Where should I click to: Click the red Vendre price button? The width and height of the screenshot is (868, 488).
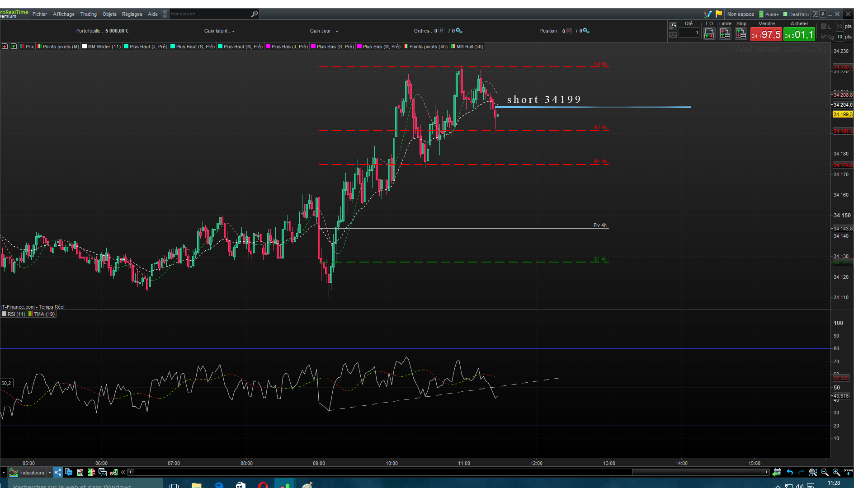pos(766,34)
